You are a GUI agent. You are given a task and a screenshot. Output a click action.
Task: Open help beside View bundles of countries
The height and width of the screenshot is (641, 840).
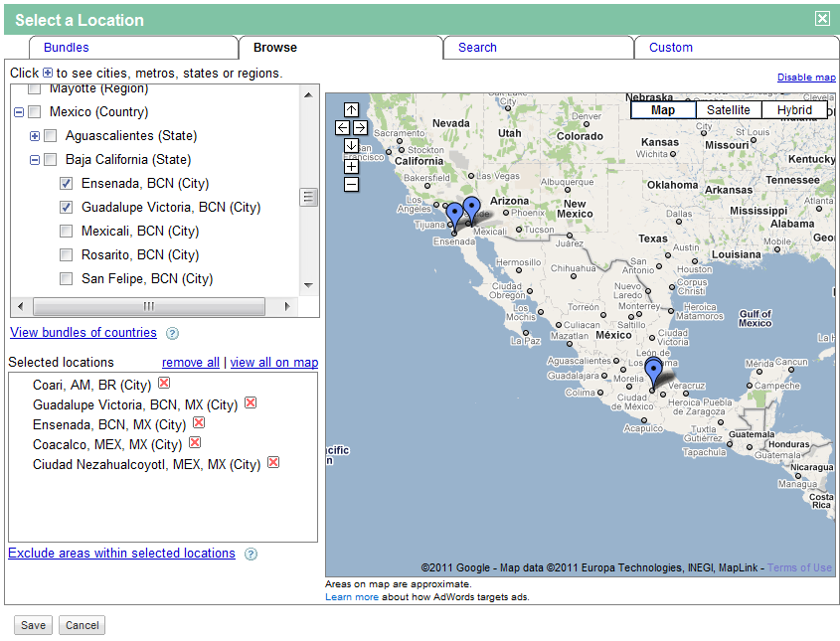coord(173,333)
